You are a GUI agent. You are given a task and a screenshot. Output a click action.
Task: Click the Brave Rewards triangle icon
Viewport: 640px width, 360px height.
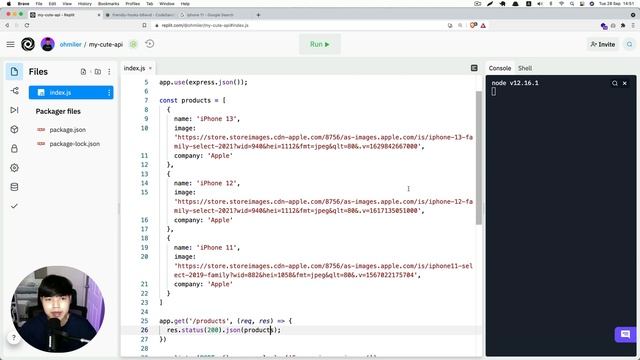pyautogui.click(x=483, y=25)
